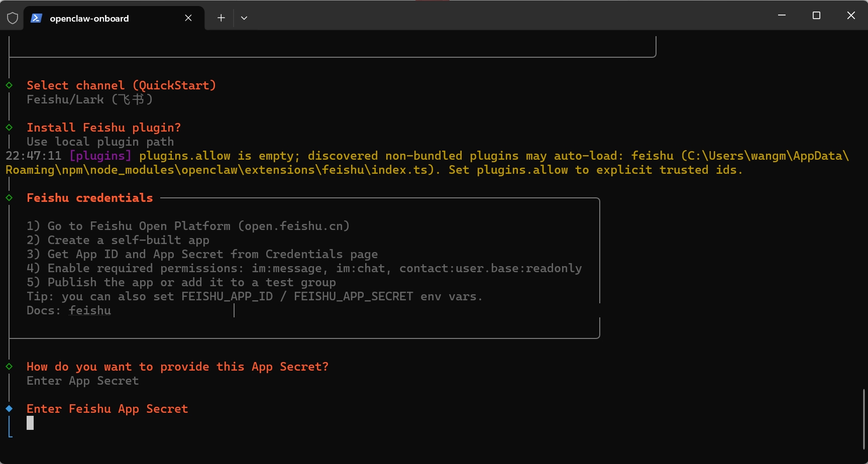Screen dimensions: 868x464
Task: Click the App Secret input cursor block
Action: 30,423
